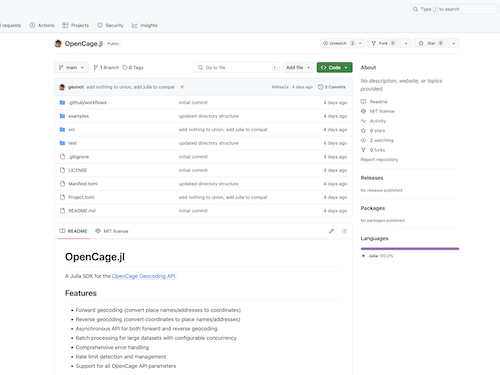Image resolution: width=500 pixels, height=375 pixels.
Task: Expand the Fork options dropdown
Action: click(406, 43)
